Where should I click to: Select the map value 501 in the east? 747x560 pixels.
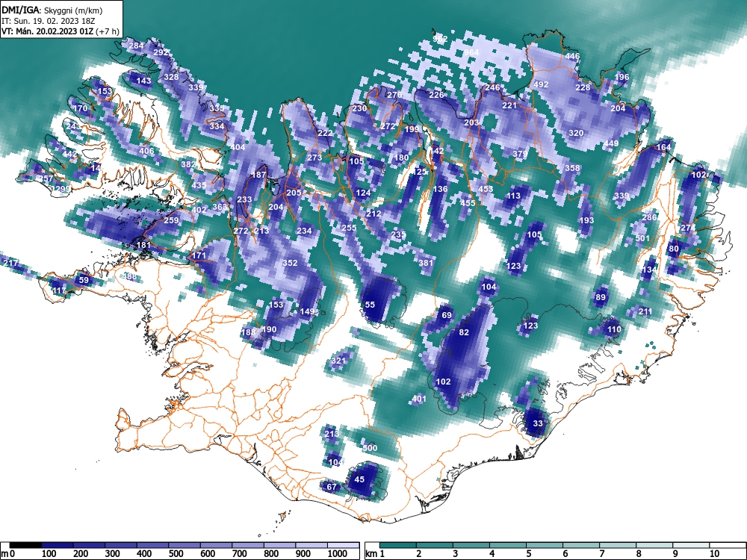pyautogui.click(x=642, y=238)
